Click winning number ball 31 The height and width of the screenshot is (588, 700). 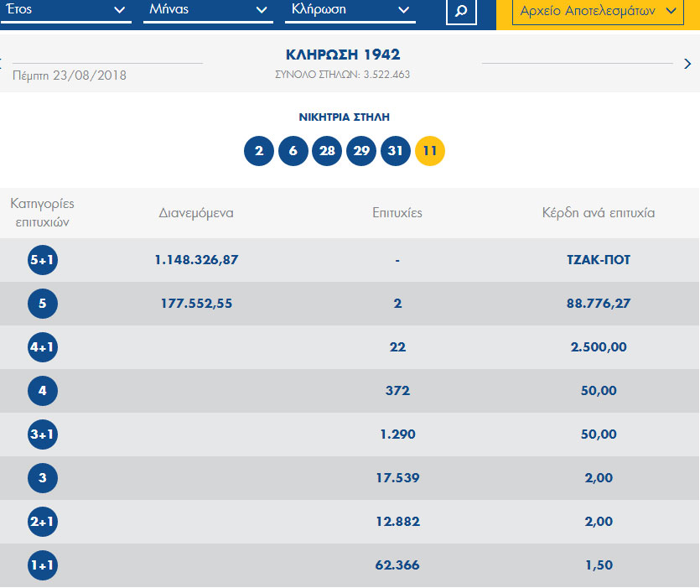[396, 152]
